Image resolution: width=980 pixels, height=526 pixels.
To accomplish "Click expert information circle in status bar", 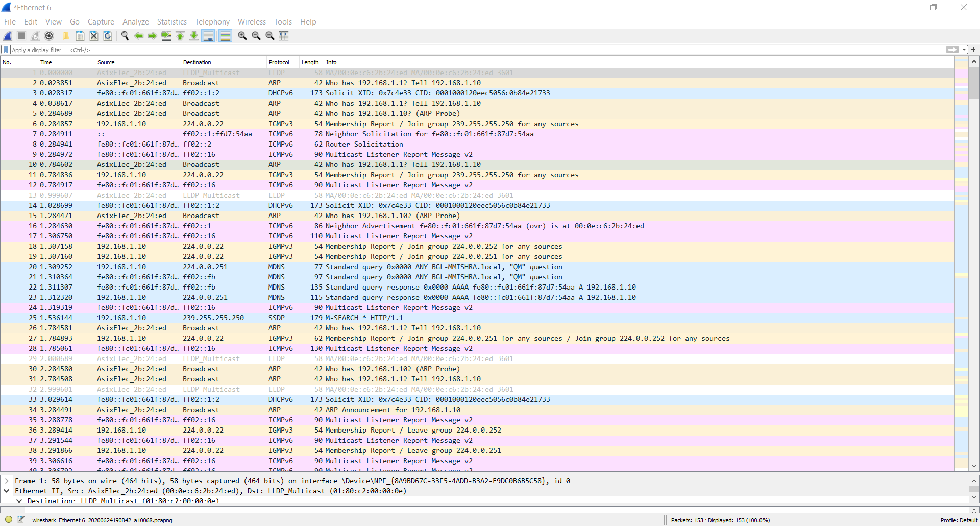I will tap(9, 520).
